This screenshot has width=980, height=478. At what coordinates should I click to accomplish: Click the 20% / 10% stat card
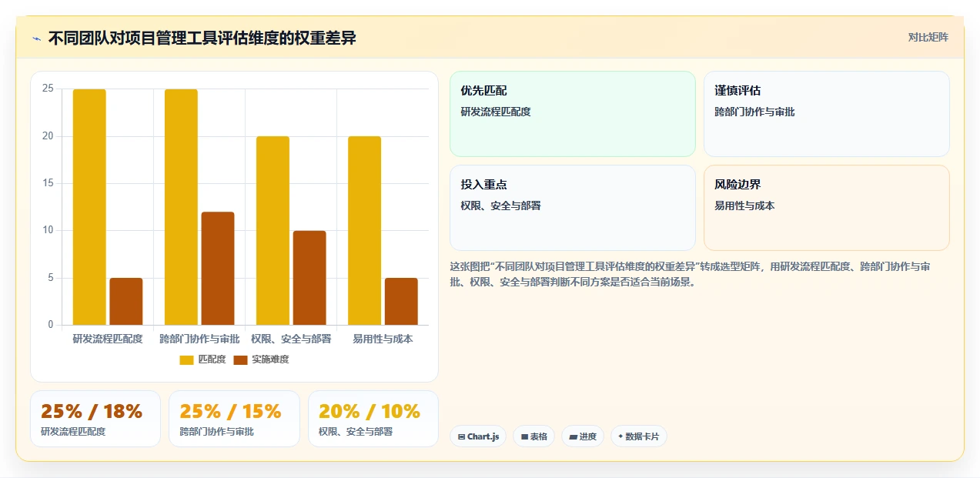click(x=373, y=419)
